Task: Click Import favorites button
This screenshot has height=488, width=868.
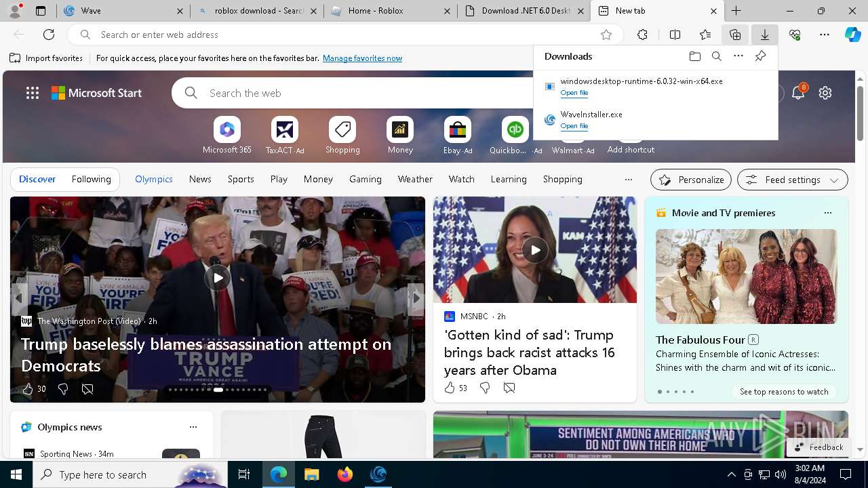Action: click(46, 58)
